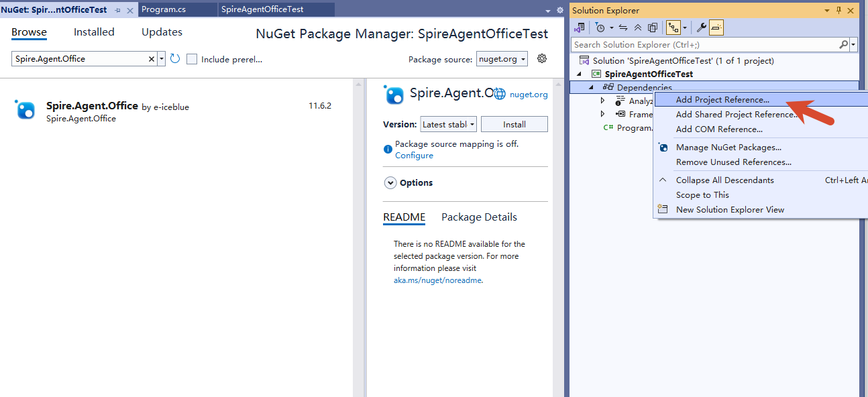Click the New Solution Explorer View menu icon

(663, 209)
